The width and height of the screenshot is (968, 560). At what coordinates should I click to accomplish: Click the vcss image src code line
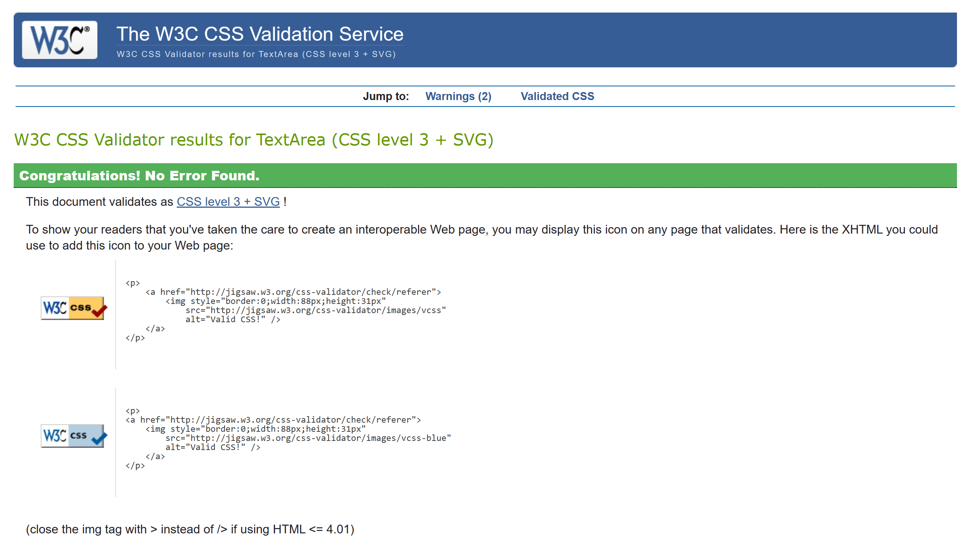315,310
